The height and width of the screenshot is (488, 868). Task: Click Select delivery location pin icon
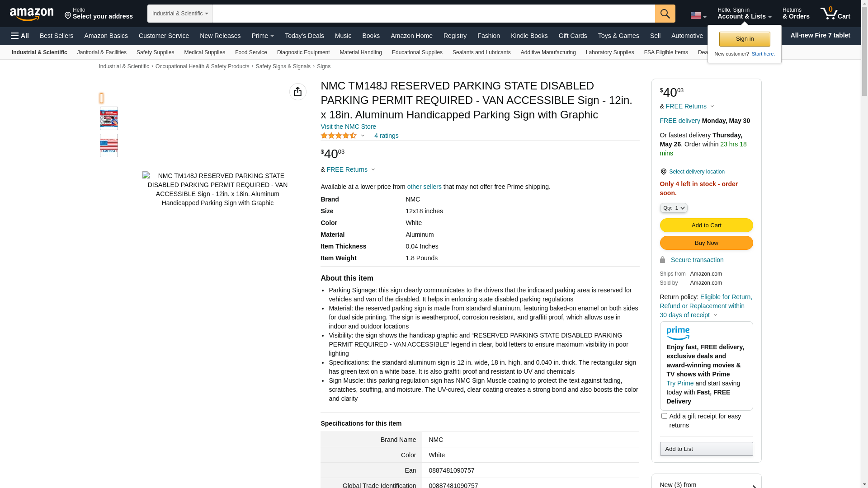click(x=663, y=172)
